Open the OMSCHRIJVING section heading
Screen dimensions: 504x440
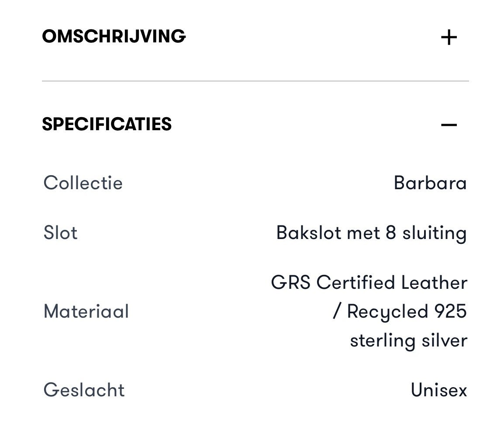coord(114,36)
